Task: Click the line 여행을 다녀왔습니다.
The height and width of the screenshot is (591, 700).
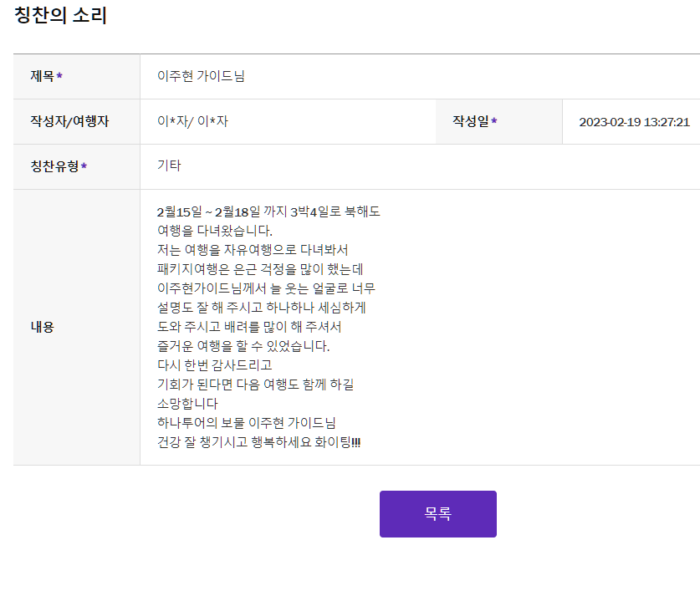Action: point(215,231)
